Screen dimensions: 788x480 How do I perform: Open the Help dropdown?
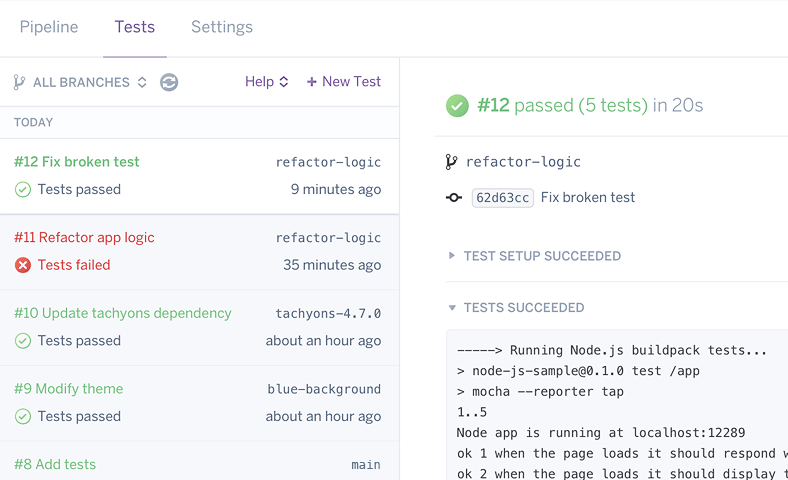(266, 81)
